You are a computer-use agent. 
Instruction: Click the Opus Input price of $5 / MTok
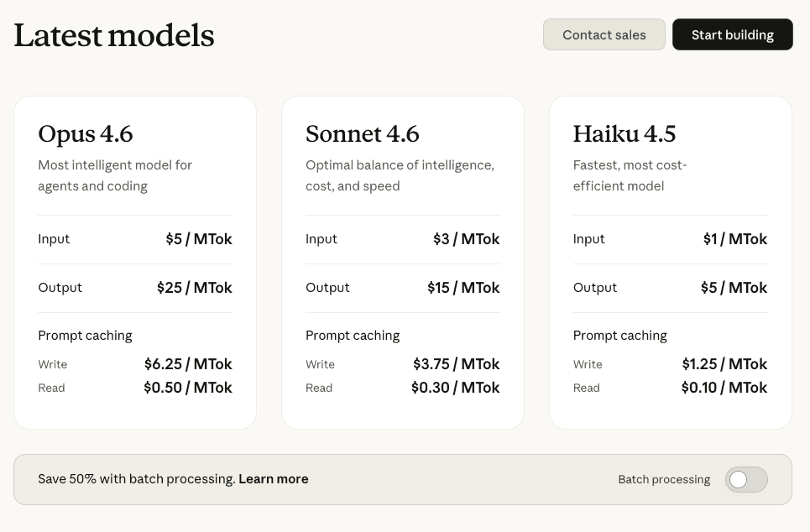coord(199,239)
